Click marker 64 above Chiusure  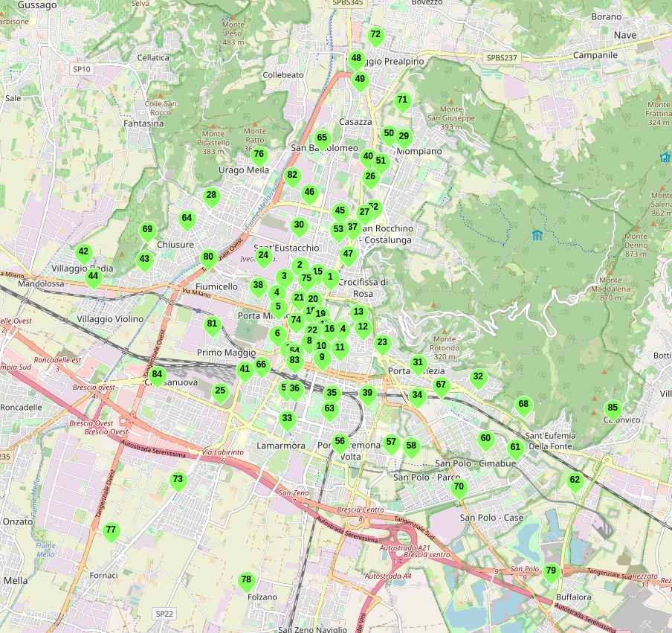[x=187, y=220]
